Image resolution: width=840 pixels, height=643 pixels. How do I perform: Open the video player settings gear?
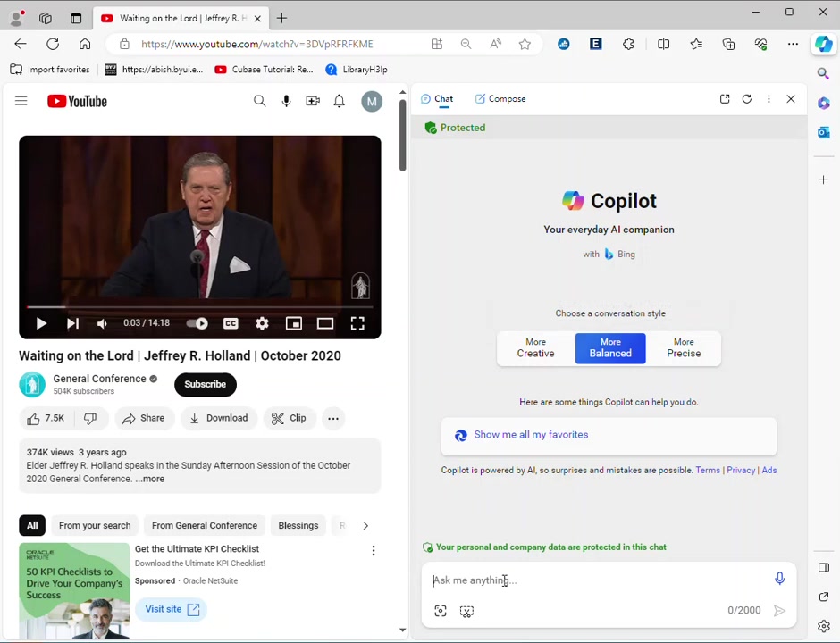coord(262,323)
